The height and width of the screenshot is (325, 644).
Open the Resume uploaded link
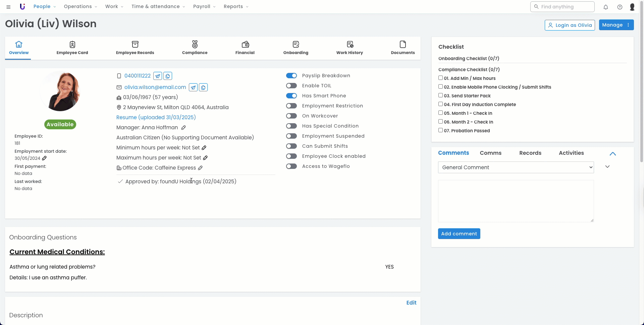coord(156,117)
